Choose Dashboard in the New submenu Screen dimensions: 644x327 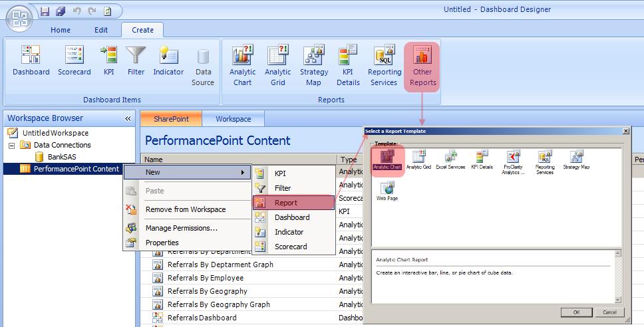click(293, 217)
